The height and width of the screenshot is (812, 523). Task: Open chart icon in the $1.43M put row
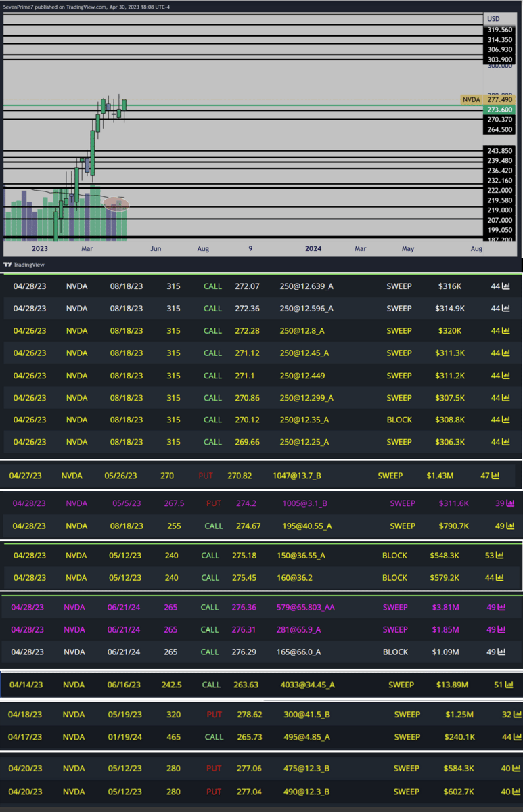pyautogui.click(x=495, y=476)
